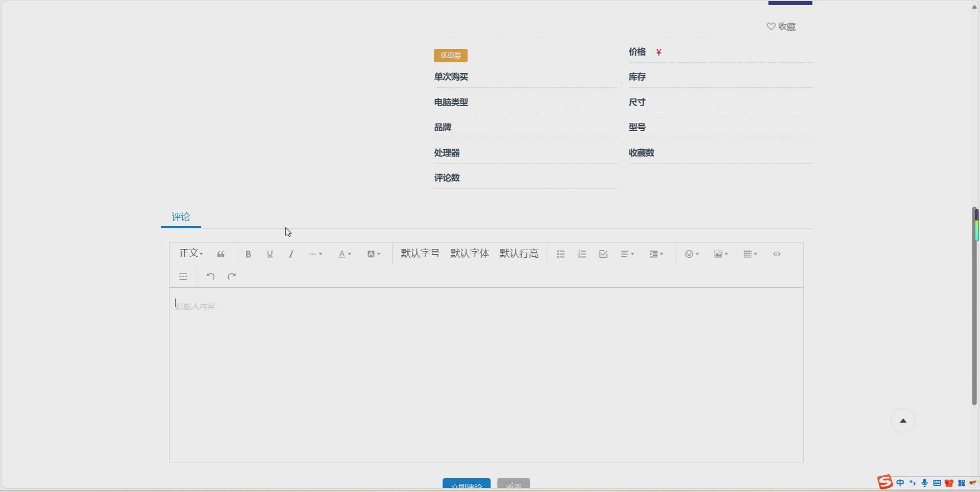
Task: Click the 价格 label
Action: (637, 52)
